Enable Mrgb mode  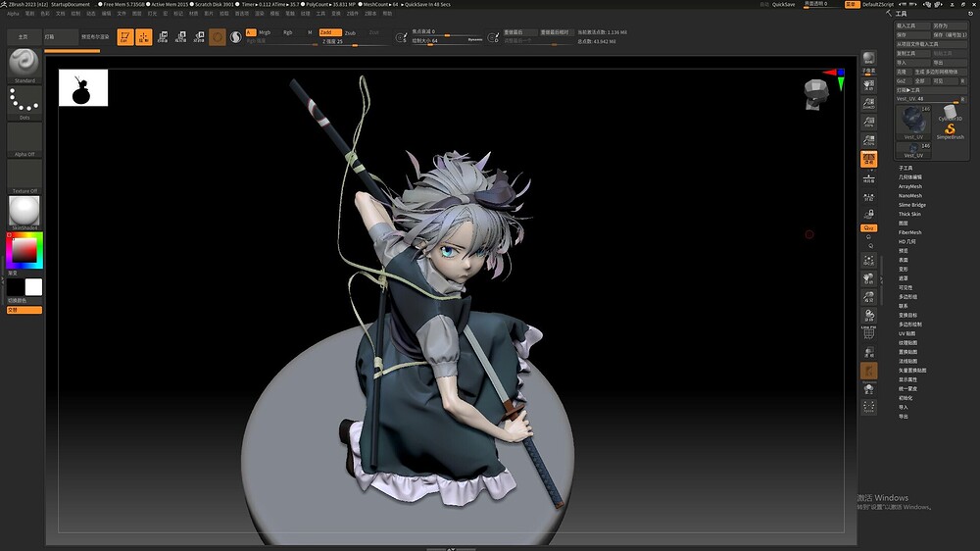point(265,32)
